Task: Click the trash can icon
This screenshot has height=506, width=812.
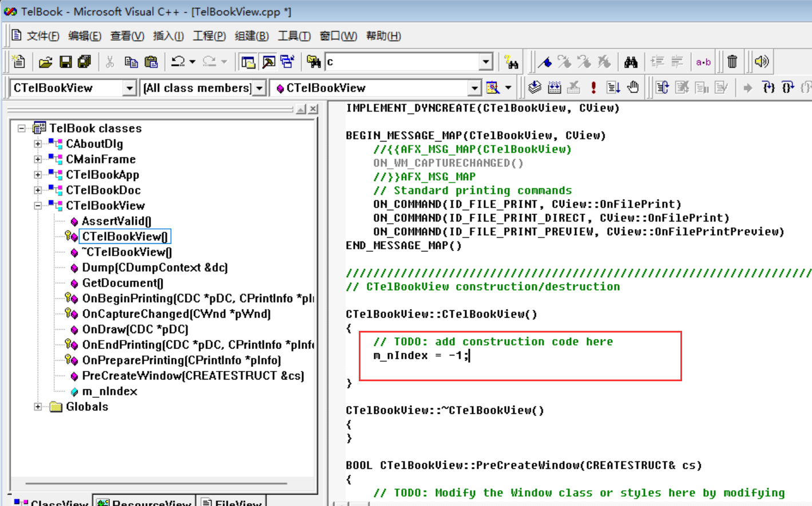Action: tap(732, 62)
